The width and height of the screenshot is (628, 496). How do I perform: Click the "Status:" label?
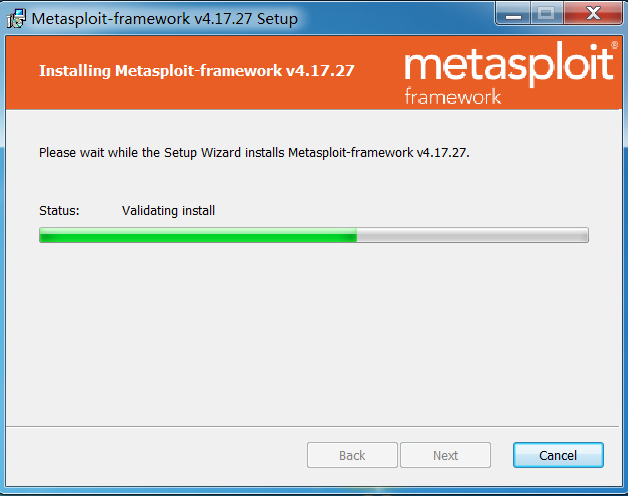[59, 211]
